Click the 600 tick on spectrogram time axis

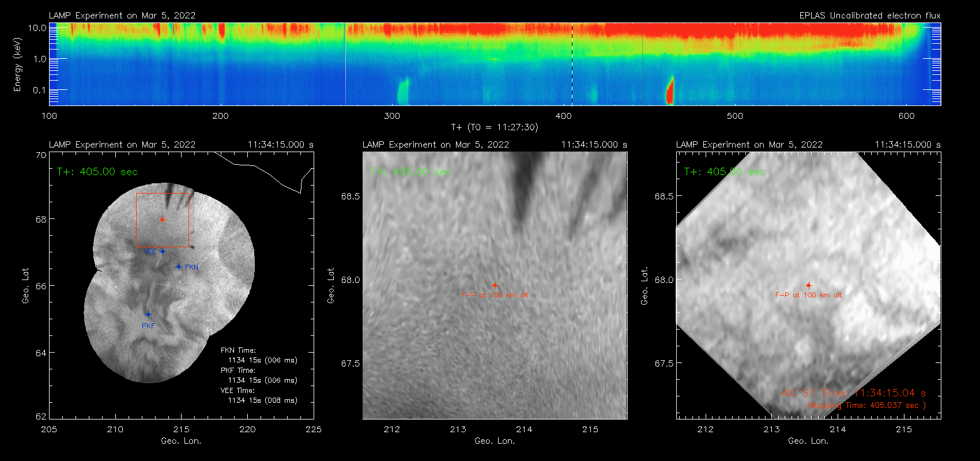point(906,116)
